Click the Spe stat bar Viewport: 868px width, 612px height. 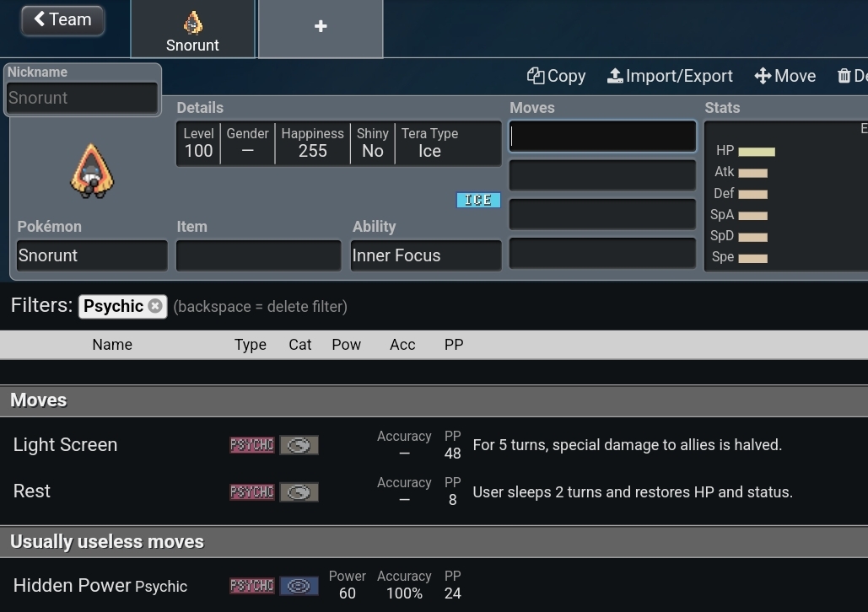click(x=752, y=259)
